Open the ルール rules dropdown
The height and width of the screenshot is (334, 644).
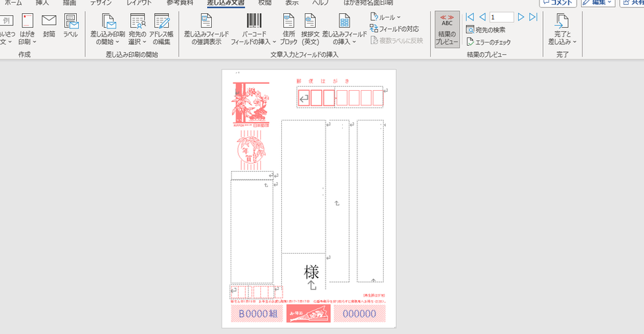tap(385, 17)
